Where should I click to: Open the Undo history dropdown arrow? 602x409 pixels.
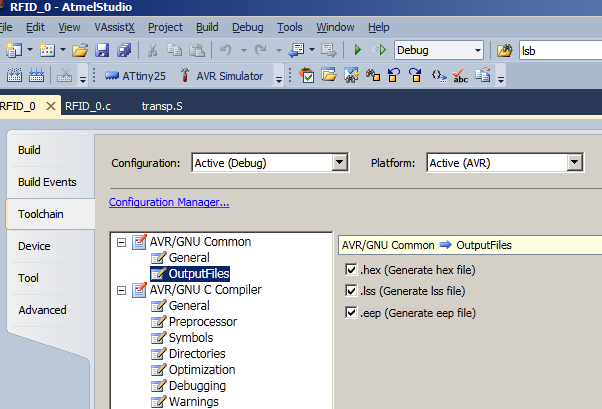click(x=243, y=50)
